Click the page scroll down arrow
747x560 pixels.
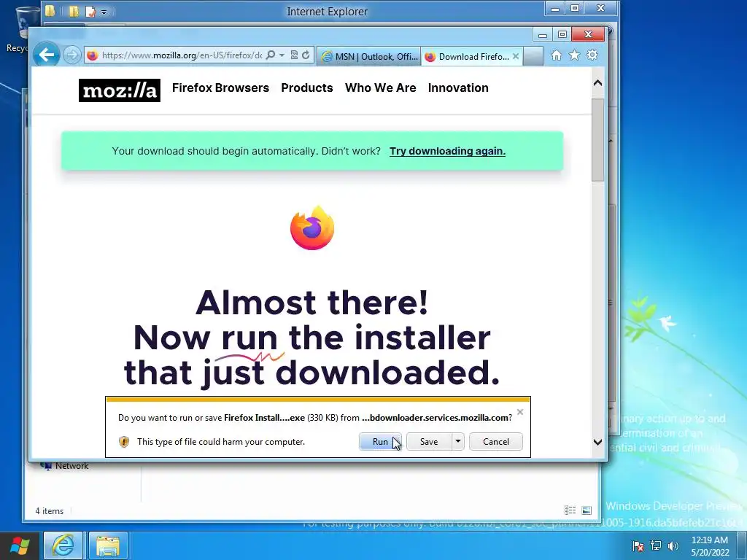[598, 442]
